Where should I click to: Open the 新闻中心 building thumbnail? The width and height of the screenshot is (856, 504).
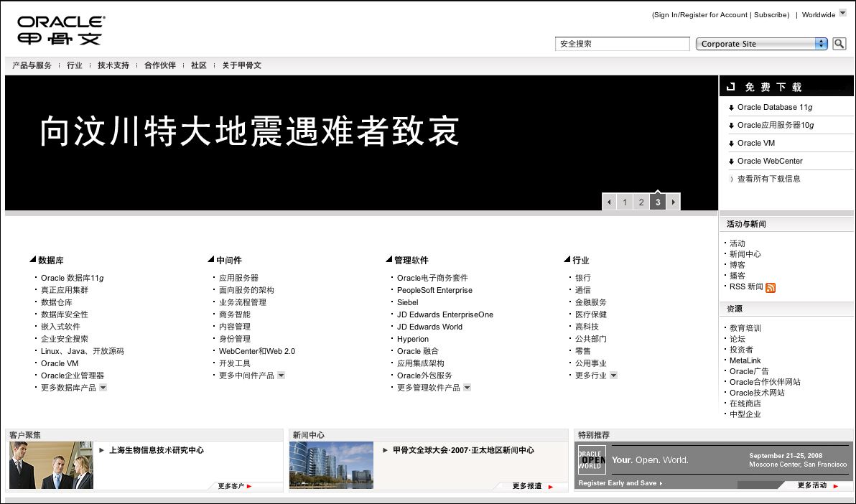pyautogui.click(x=331, y=465)
